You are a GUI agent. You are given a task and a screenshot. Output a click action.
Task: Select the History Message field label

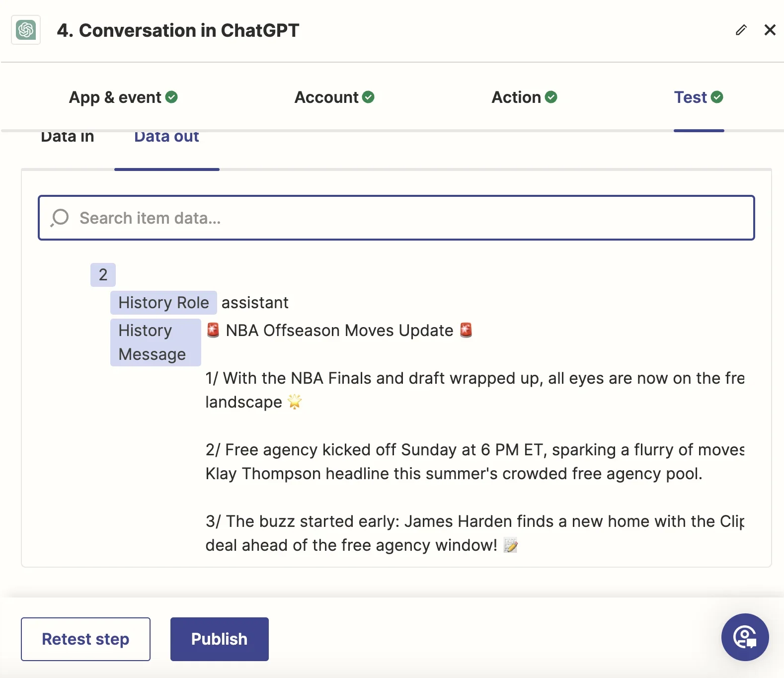[156, 342]
